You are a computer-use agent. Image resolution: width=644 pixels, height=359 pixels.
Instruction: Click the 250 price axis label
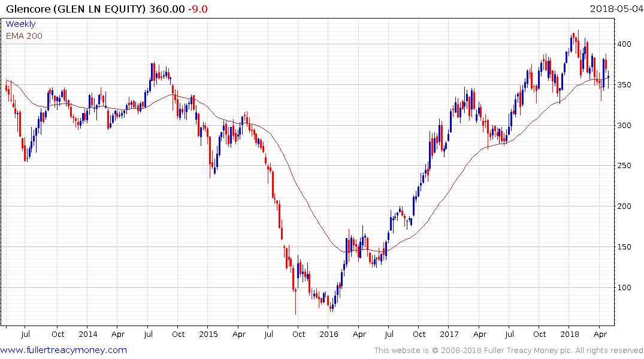[x=624, y=165]
